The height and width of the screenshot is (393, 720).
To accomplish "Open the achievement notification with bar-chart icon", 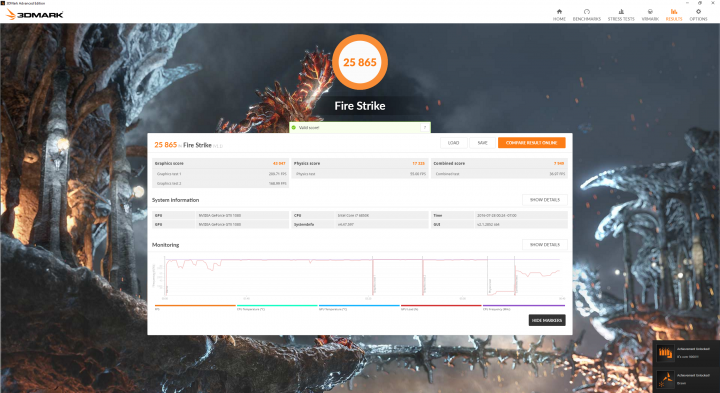I will [686, 353].
